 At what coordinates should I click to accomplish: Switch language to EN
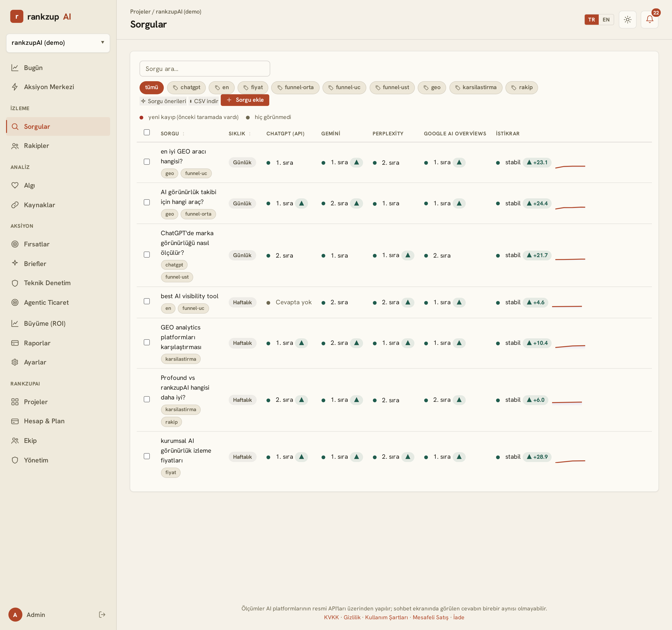(606, 20)
